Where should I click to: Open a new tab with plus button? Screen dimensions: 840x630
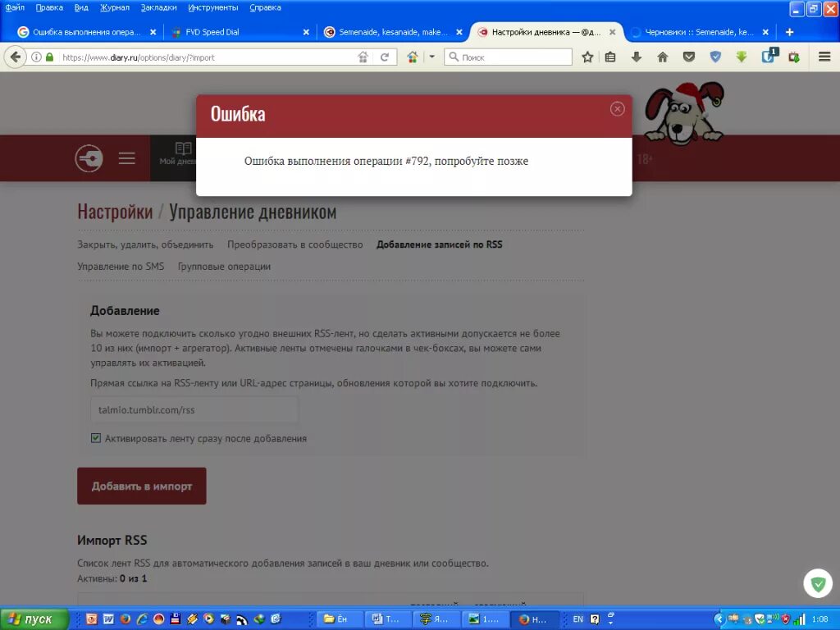tap(789, 32)
